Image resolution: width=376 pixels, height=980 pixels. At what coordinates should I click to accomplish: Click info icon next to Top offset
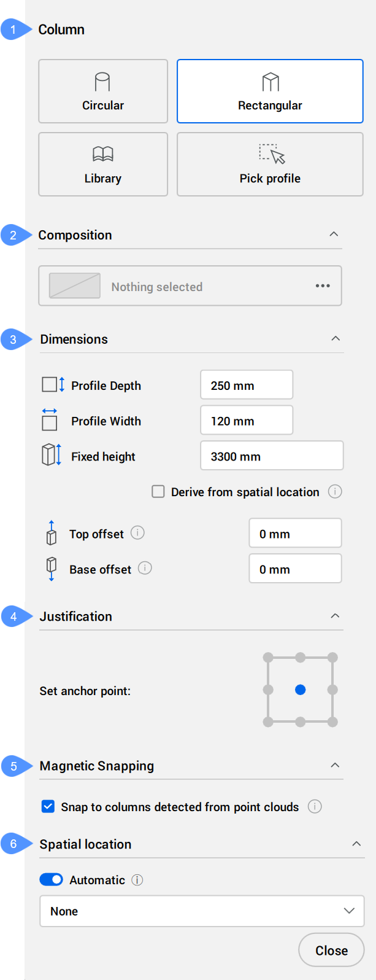click(138, 533)
